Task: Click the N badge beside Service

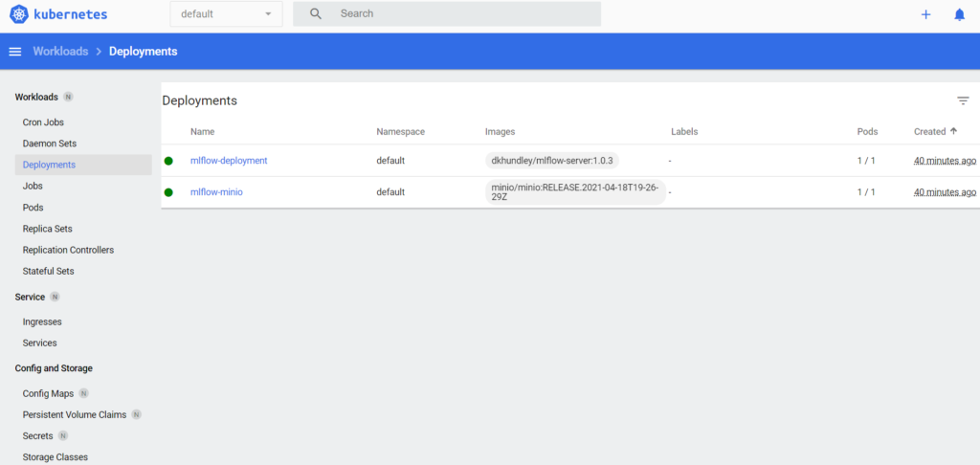Action: [55, 297]
